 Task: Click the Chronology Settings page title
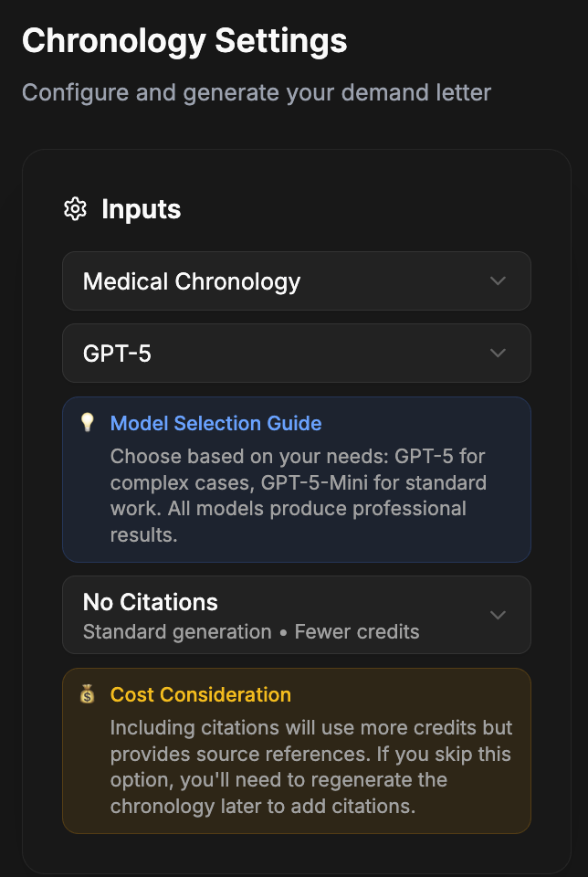pos(184,41)
